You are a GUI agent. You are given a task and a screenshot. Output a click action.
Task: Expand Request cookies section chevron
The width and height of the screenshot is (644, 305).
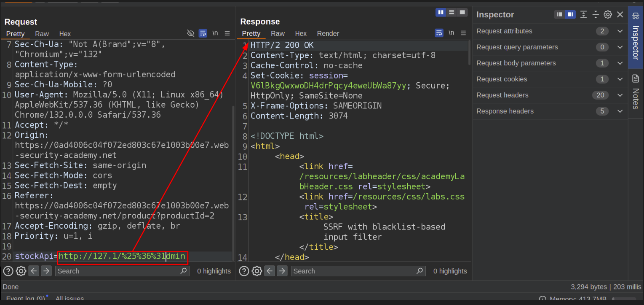click(x=620, y=79)
